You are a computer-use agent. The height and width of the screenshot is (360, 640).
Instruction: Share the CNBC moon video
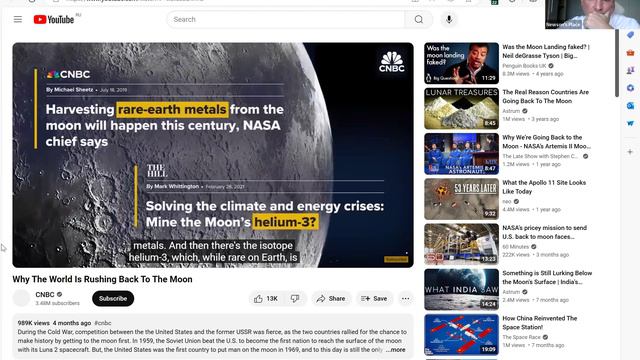pos(331,299)
